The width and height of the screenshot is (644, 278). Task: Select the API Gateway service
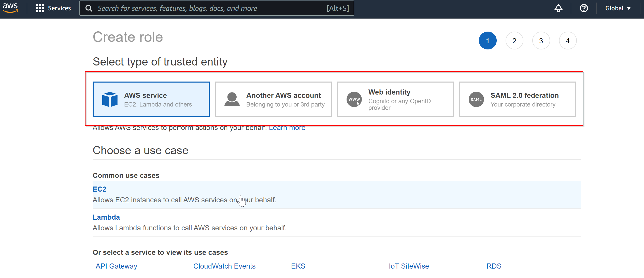(x=116, y=266)
